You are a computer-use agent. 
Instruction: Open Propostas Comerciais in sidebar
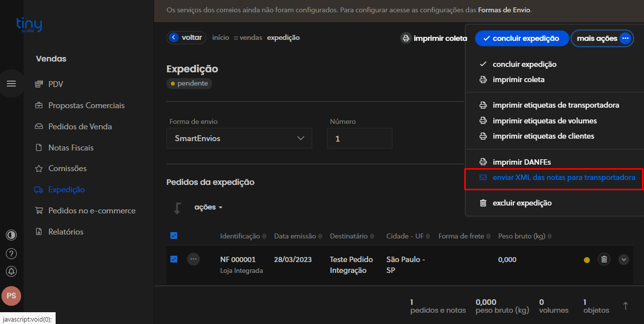click(x=79, y=105)
